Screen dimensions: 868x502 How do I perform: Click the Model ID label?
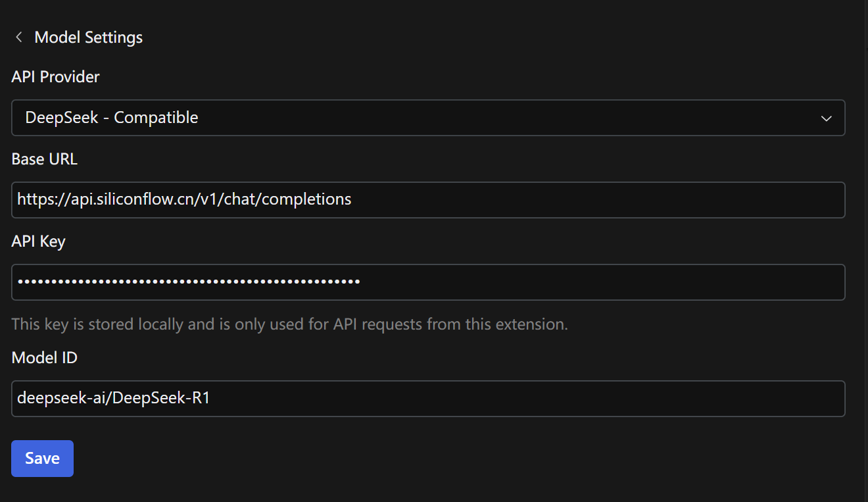[x=44, y=358]
